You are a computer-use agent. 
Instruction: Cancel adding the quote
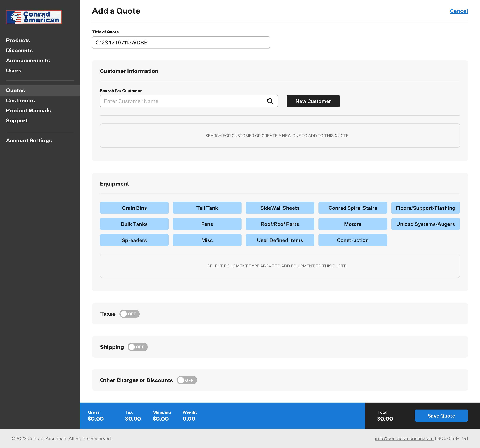[459, 11]
